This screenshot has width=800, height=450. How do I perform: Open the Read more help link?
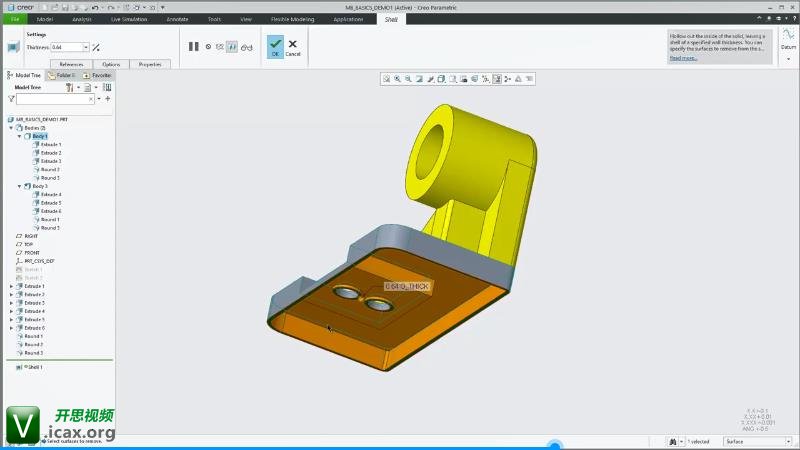pyautogui.click(x=683, y=58)
